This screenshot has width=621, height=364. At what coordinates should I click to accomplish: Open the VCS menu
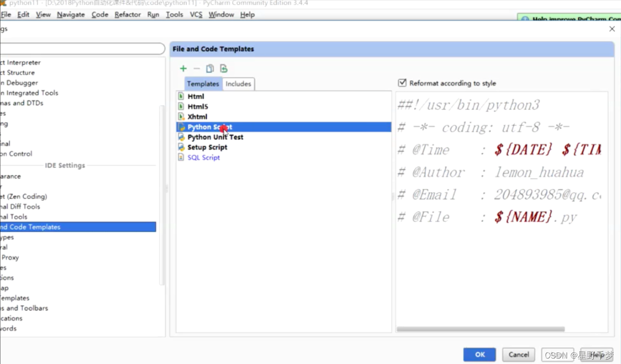point(196,15)
